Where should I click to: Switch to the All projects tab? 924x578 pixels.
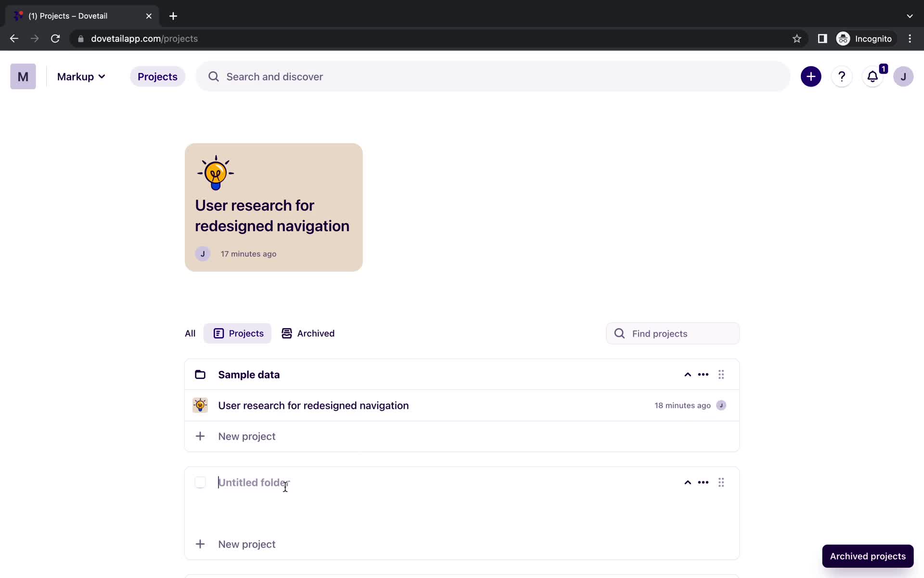(x=190, y=333)
